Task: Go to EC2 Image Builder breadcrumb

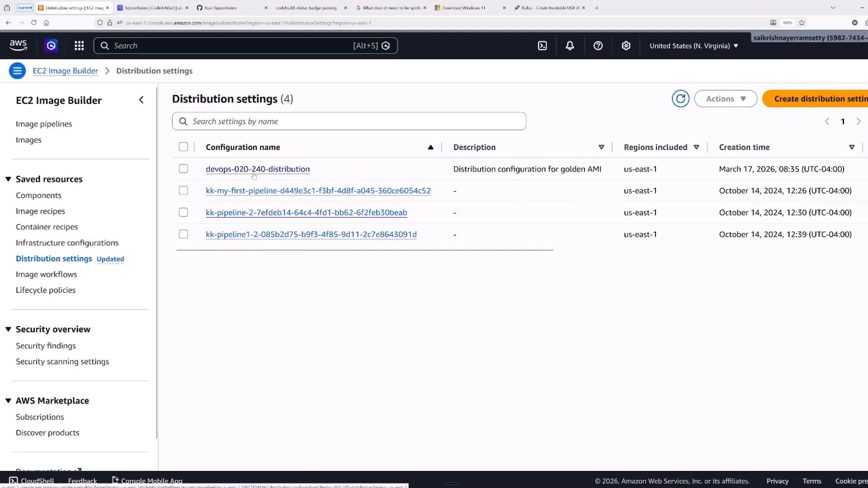Action: (x=65, y=71)
